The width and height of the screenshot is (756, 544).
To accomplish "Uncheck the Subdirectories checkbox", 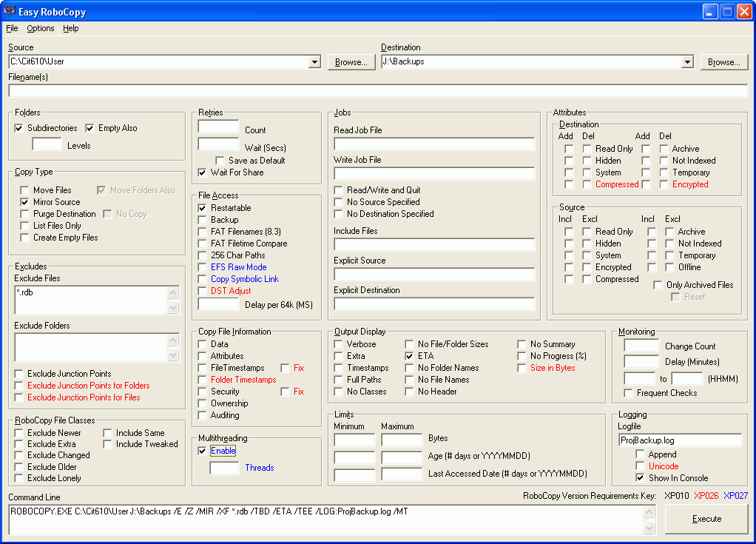I will [18, 128].
